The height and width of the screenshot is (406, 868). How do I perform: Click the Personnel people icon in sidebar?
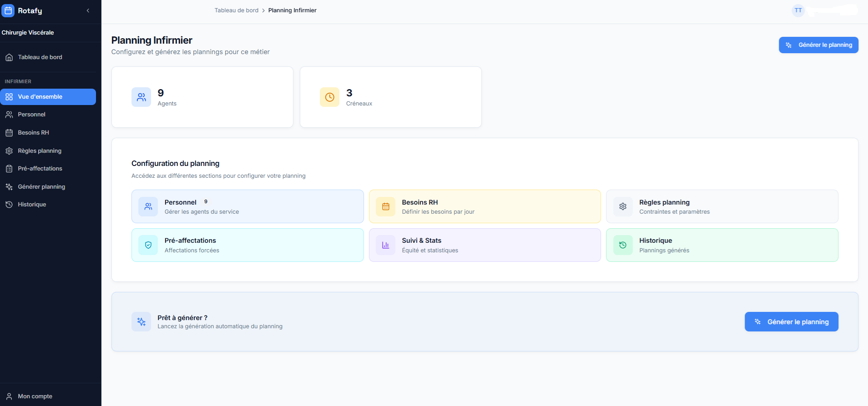point(9,115)
